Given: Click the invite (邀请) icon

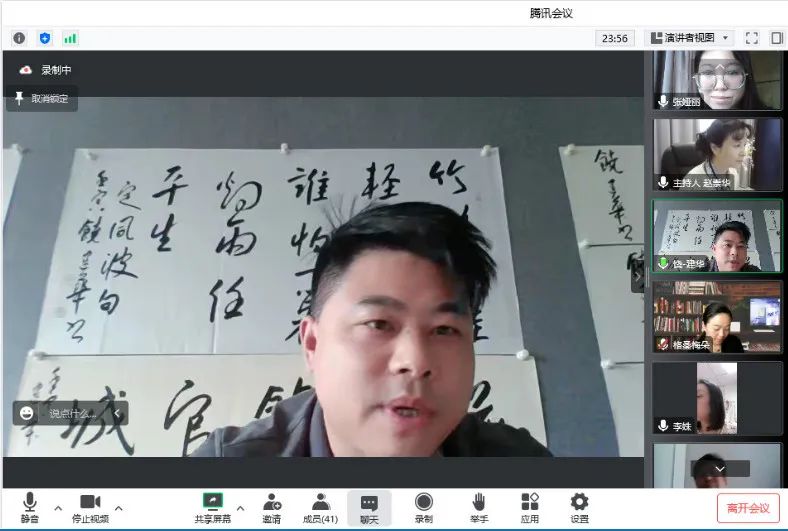Looking at the screenshot, I should (x=272, y=507).
